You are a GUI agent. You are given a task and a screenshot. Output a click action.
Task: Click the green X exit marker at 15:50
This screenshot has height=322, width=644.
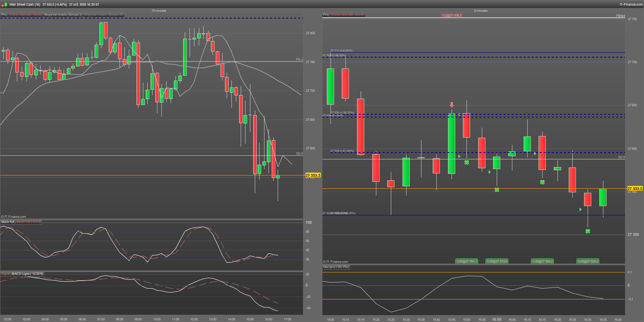click(x=466, y=162)
